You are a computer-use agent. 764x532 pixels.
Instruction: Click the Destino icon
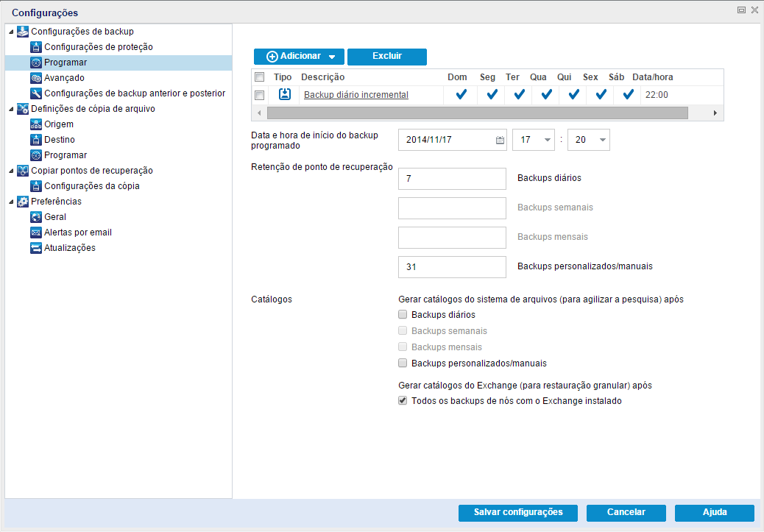[x=36, y=140]
